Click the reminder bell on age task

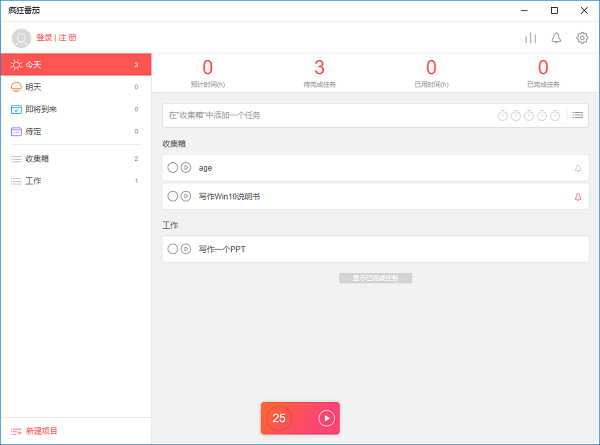[578, 168]
